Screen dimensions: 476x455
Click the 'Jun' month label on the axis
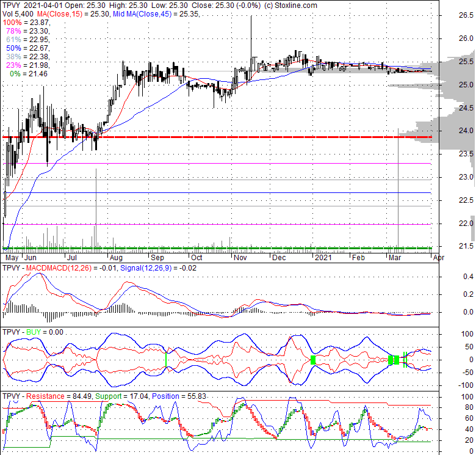pos(30,258)
